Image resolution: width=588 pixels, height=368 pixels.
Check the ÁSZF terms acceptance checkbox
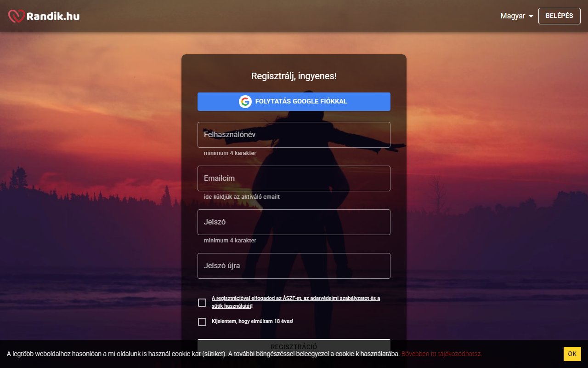pyautogui.click(x=202, y=302)
